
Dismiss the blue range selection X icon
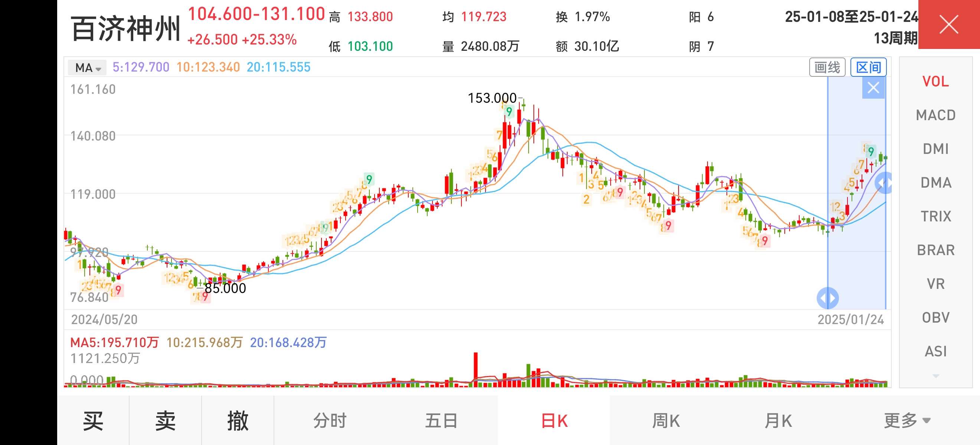click(x=873, y=88)
